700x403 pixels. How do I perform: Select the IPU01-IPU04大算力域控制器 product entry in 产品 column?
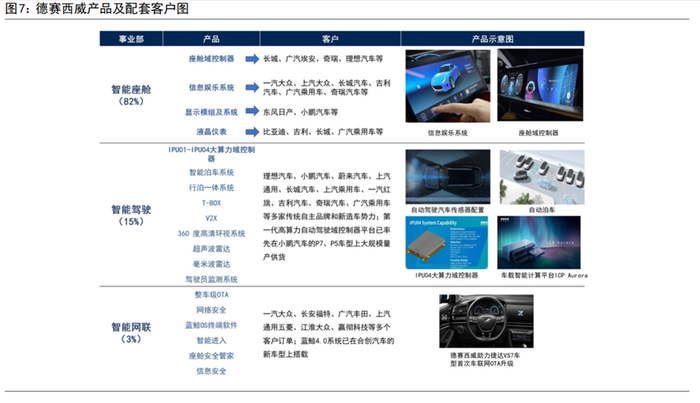(x=211, y=154)
